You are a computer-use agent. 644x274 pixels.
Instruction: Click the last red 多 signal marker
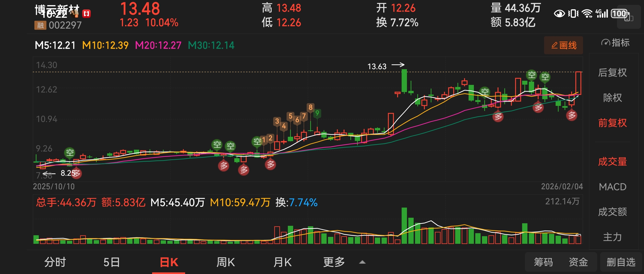pos(572,115)
